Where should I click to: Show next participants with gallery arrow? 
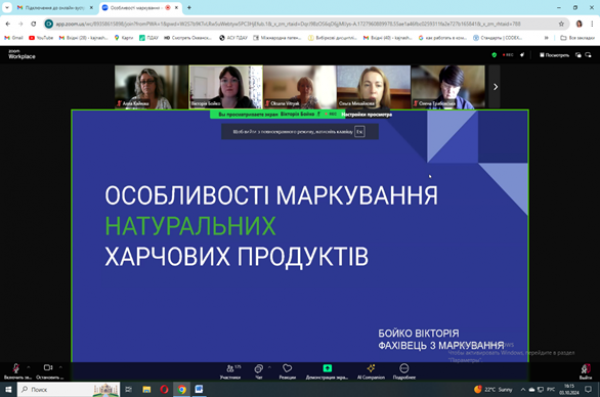tap(495, 87)
